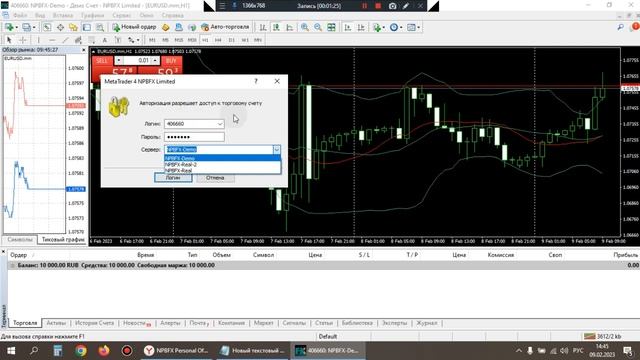Click the New Chart toolbar icon
This screenshot has height=360, width=640.
tap(9, 27)
